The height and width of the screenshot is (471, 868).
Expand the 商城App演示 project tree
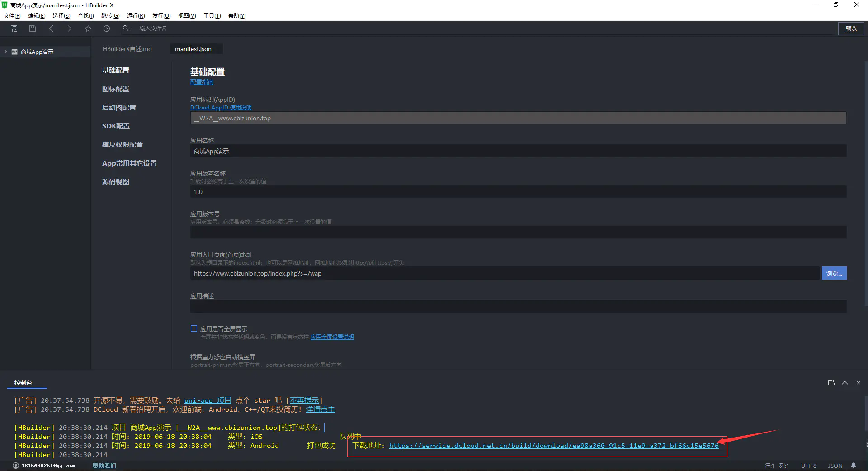5,52
